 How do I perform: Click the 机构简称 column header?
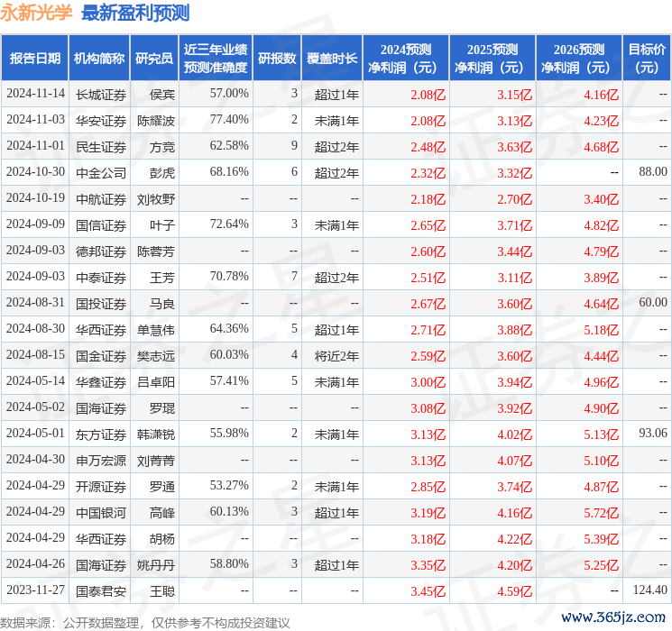(99, 59)
